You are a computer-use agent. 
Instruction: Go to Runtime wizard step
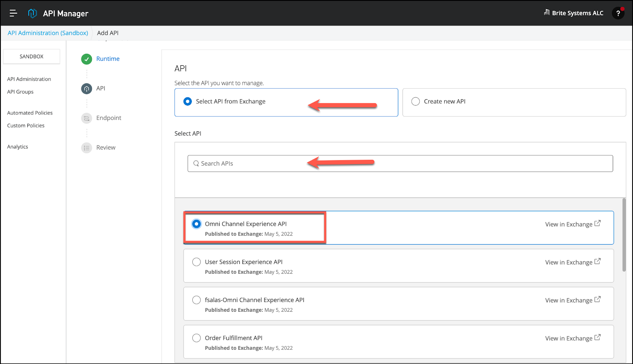click(x=108, y=59)
